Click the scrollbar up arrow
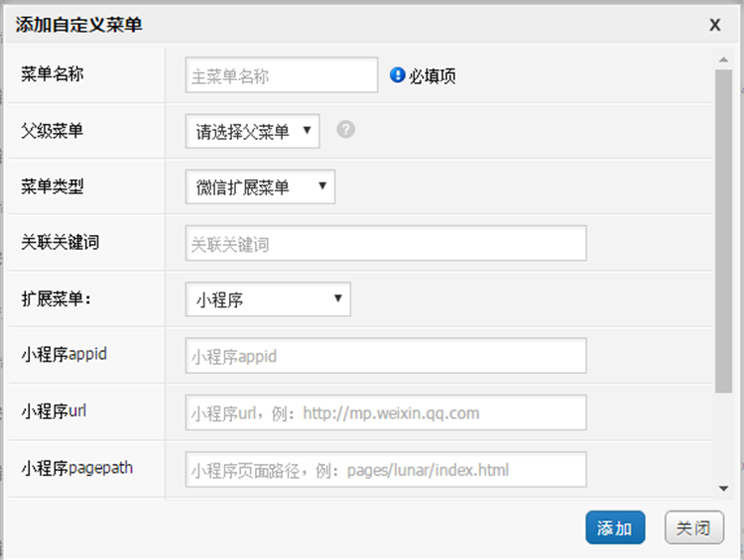 (723, 59)
